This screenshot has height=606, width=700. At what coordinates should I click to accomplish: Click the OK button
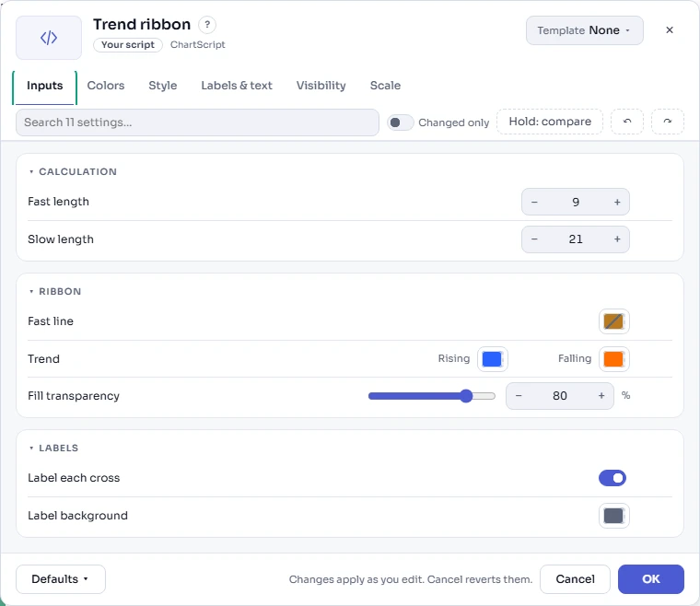coord(651,579)
